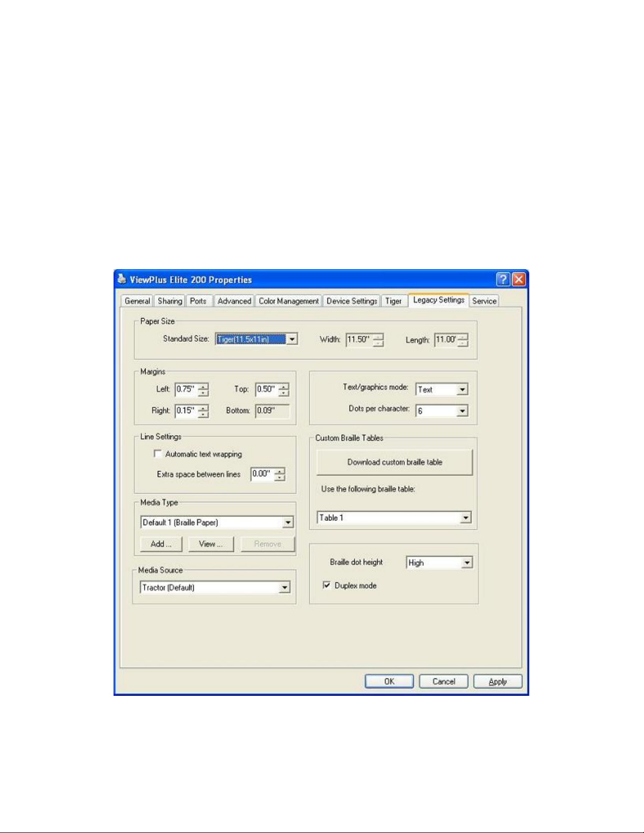Open the Color Management tab
Image resolution: width=644 pixels, height=833 pixels.
289,301
